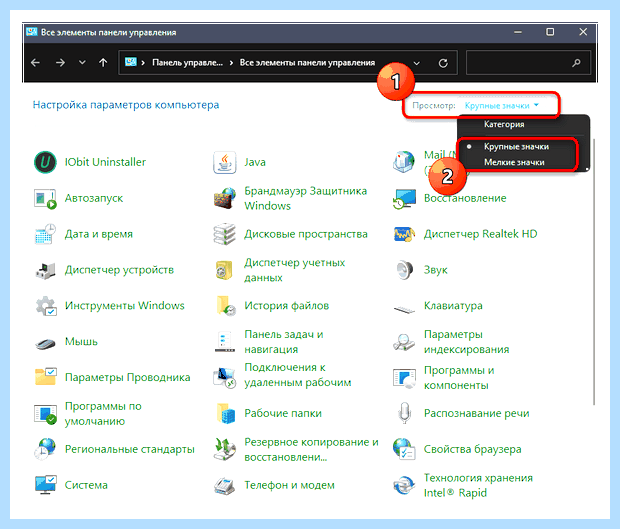The image size is (620, 529).
Task: Open the Телефон и модем icon
Action: 225,485
